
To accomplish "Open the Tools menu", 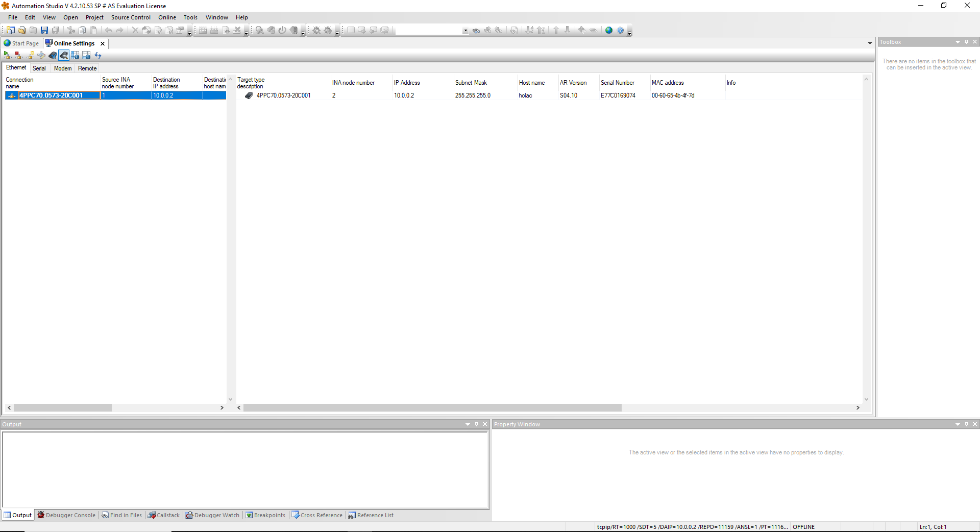I will pyautogui.click(x=190, y=17).
